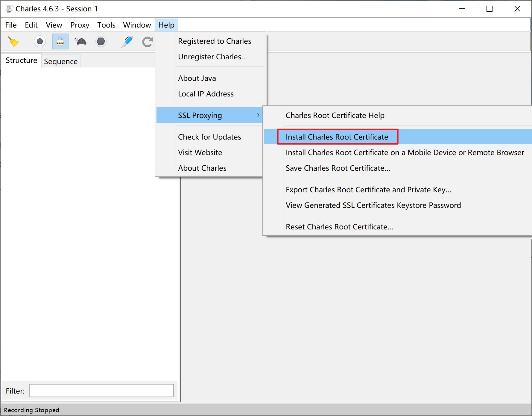Choose Check for Updates
Viewport: 532px width, 416px height.
click(209, 137)
